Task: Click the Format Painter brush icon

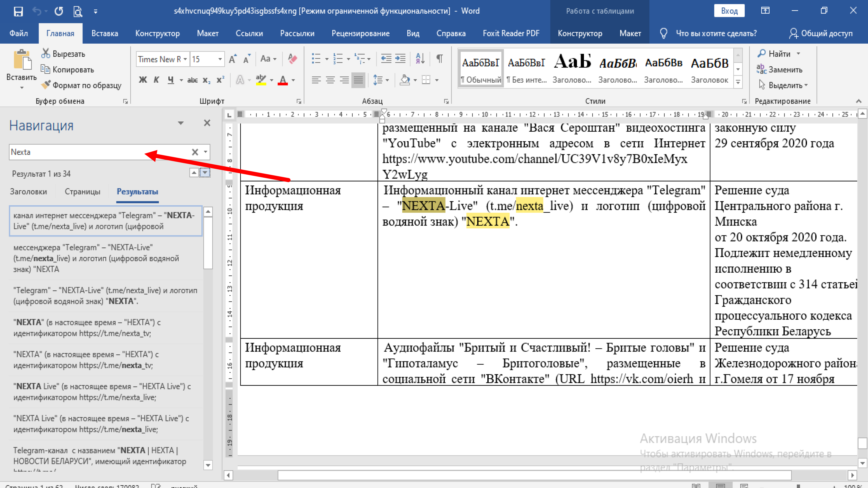Action: pos(46,85)
